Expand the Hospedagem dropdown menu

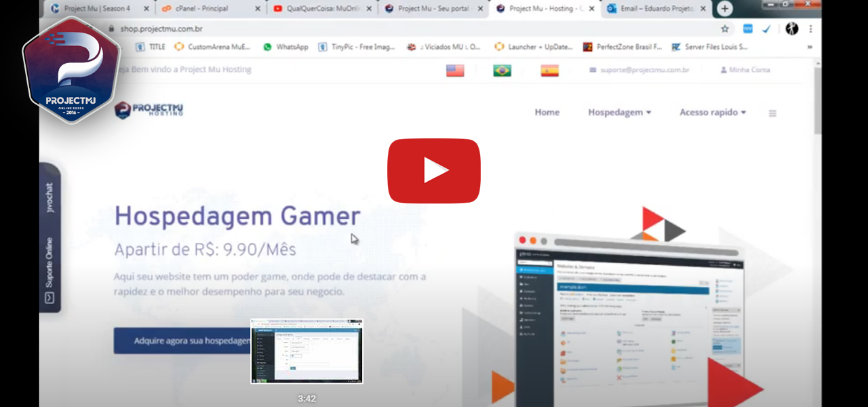619,113
